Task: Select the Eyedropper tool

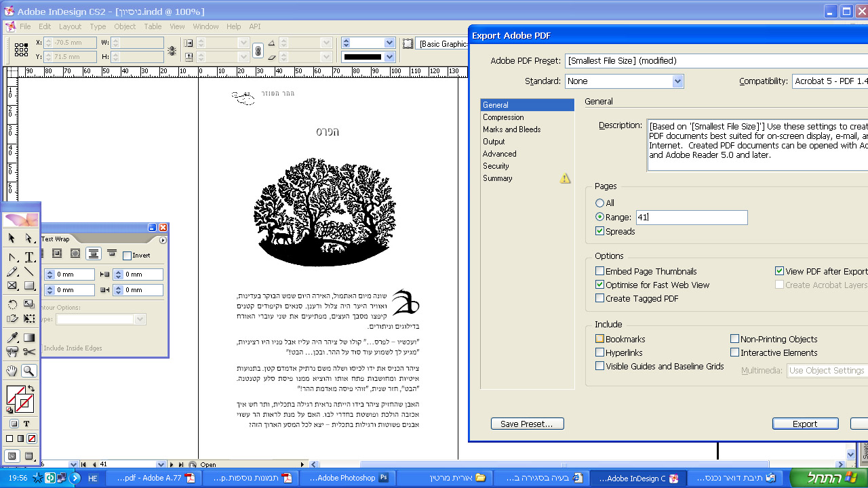Action: click(12, 338)
